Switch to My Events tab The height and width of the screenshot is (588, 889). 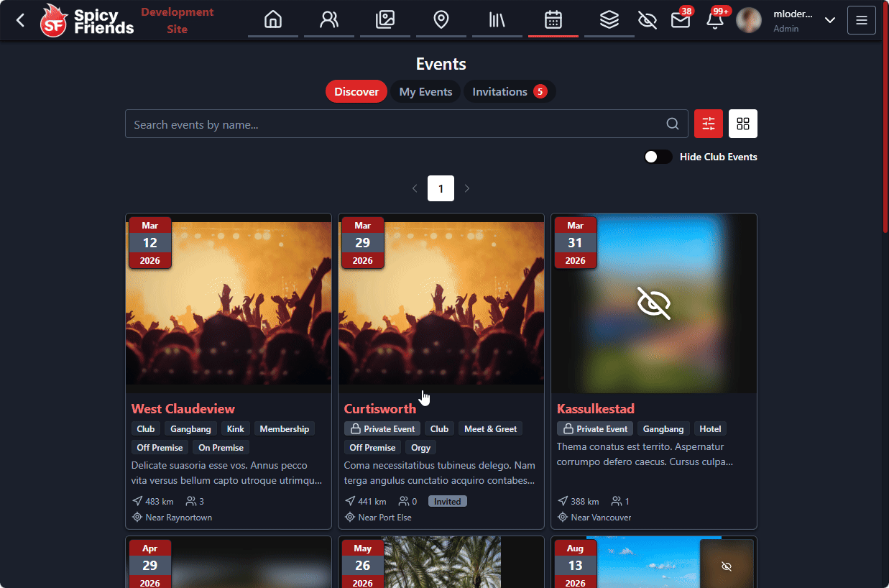(425, 92)
